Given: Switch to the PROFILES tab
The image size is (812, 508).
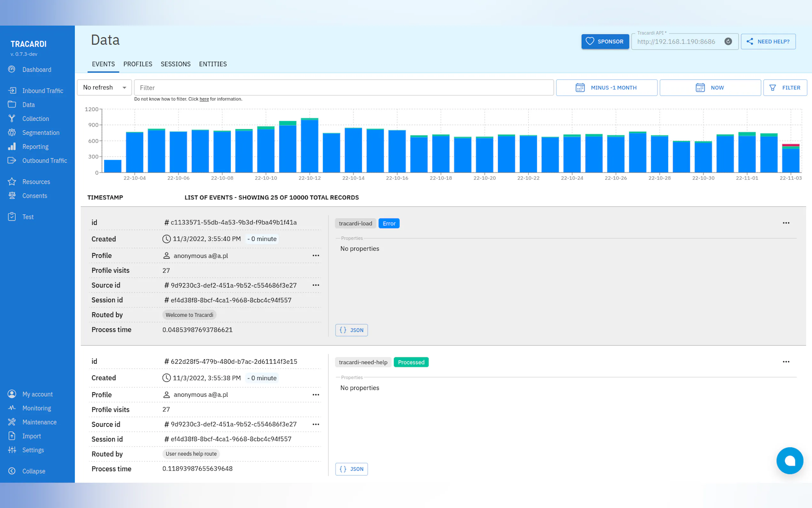Looking at the screenshot, I should 138,64.
